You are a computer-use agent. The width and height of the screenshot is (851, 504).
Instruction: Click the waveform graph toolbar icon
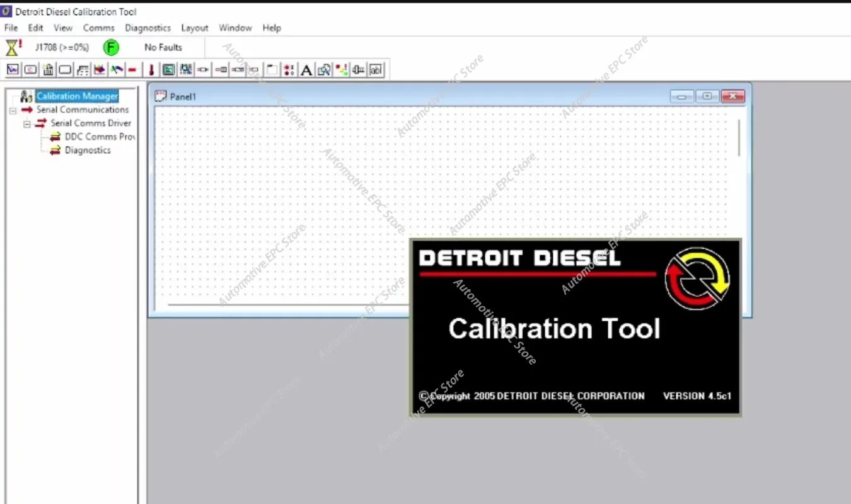point(13,69)
